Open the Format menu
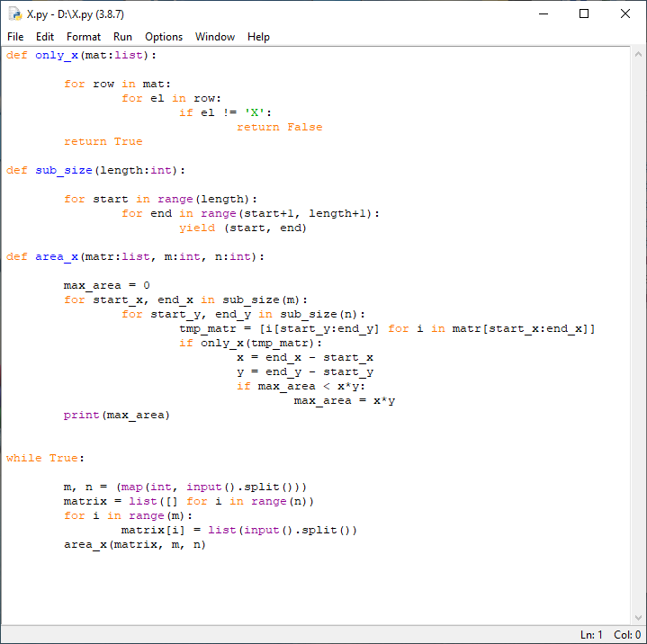 (x=84, y=37)
